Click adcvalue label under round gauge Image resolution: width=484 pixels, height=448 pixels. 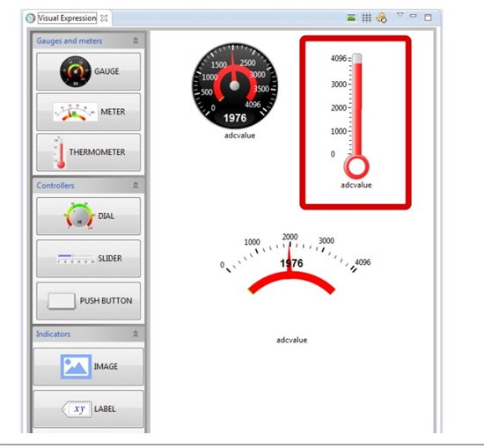240,136
